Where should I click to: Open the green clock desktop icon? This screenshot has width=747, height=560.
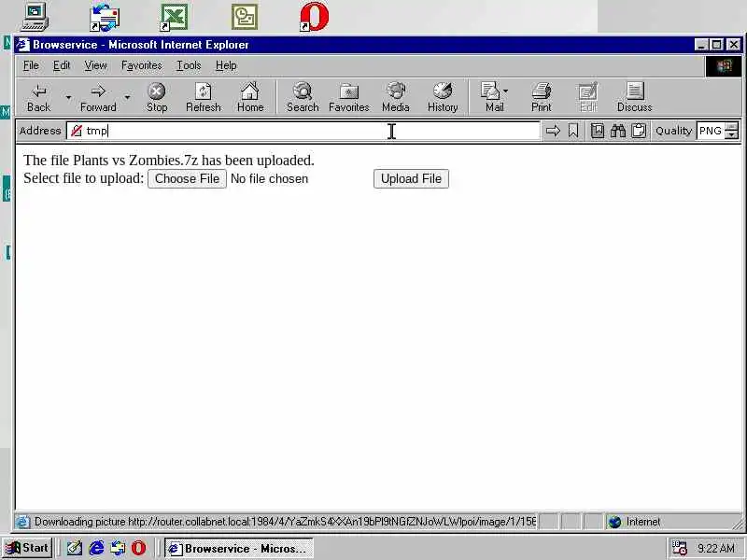[245, 17]
